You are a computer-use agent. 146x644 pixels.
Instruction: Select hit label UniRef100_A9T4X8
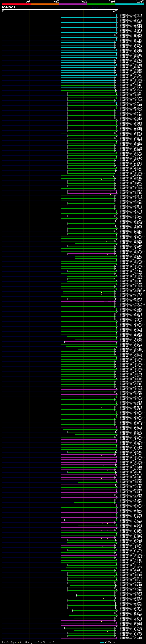click(131, 75)
